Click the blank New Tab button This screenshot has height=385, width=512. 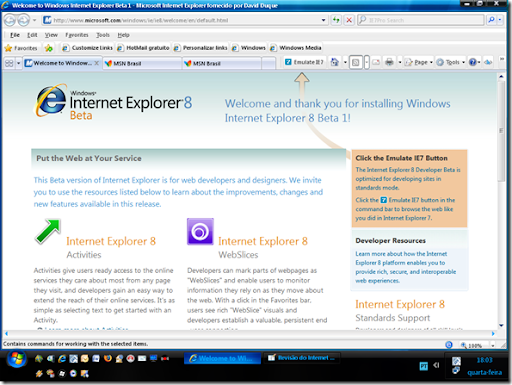coord(268,63)
